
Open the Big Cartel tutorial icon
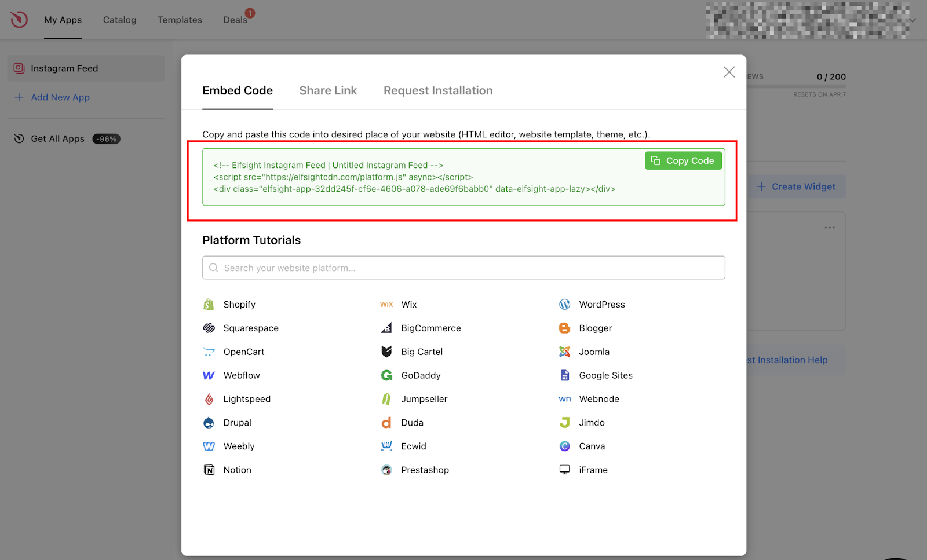pyautogui.click(x=386, y=352)
